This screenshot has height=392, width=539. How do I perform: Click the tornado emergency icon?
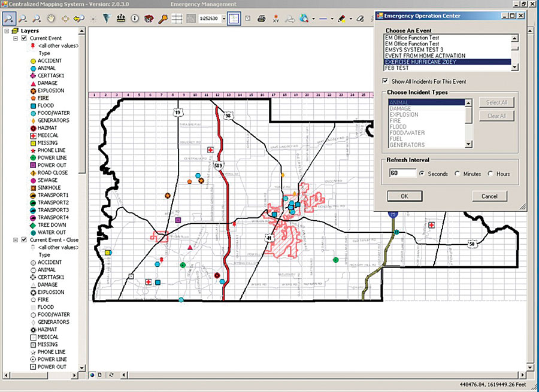point(107,18)
